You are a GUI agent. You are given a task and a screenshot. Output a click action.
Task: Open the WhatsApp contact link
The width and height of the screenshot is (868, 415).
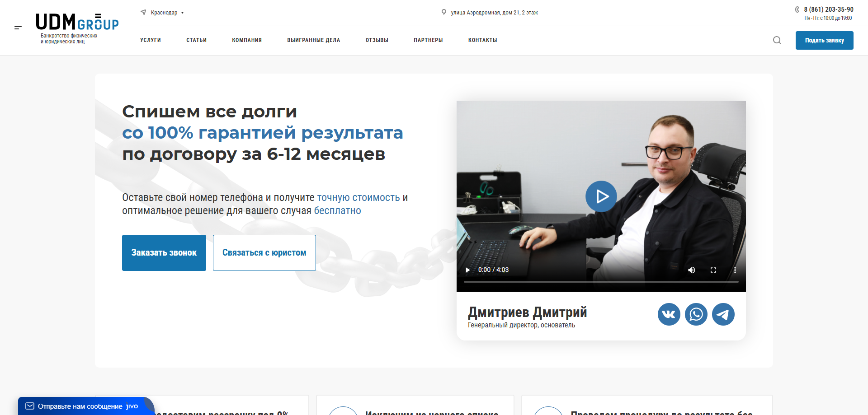696,314
